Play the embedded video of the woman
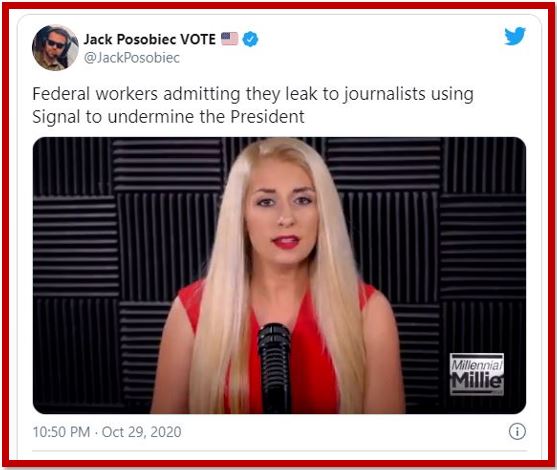 pyautogui.click(x=279, y=275)
